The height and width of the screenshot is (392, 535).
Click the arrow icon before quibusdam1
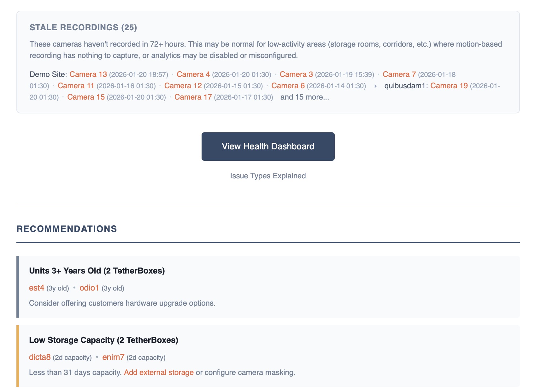click(375, 86)
